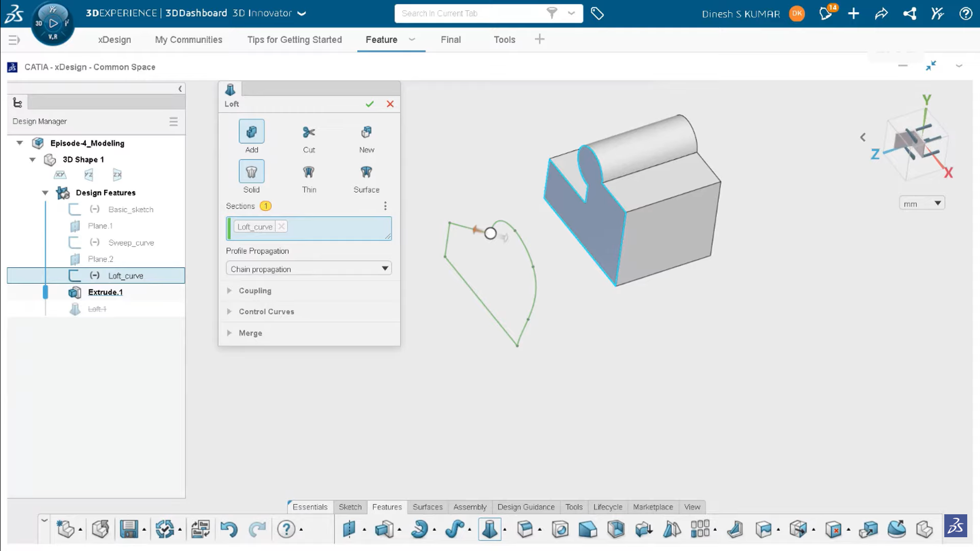980x551 pixels.
Task: Switch to the Assembly toolbar tab
Action: (470, 507)
